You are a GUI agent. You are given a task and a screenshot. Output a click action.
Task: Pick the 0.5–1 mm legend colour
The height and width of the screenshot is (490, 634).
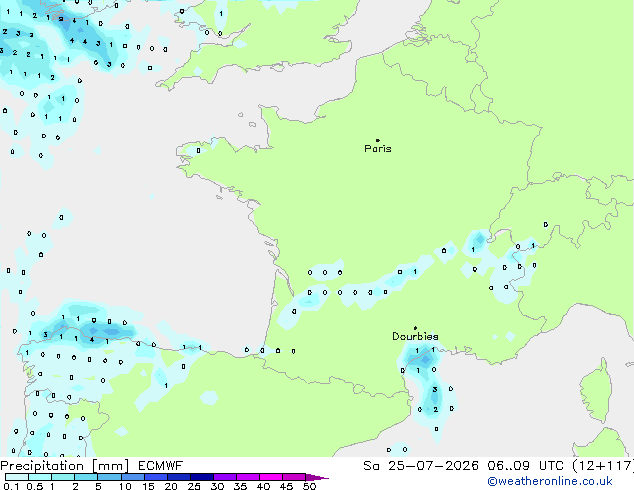tap(40, 477)
